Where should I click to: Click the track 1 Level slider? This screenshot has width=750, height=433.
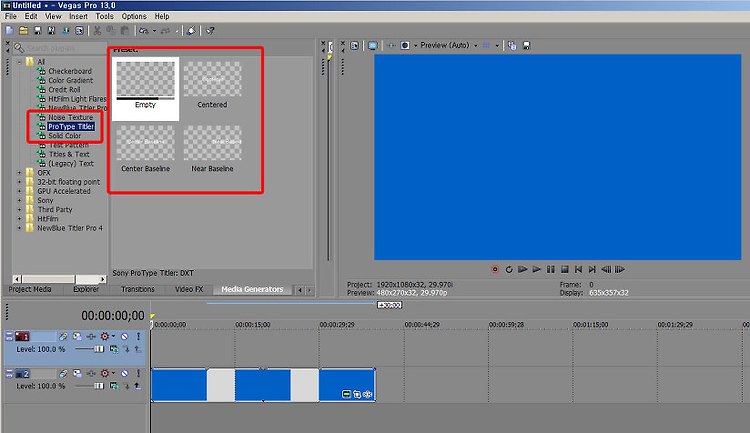(x=89, y=349)
